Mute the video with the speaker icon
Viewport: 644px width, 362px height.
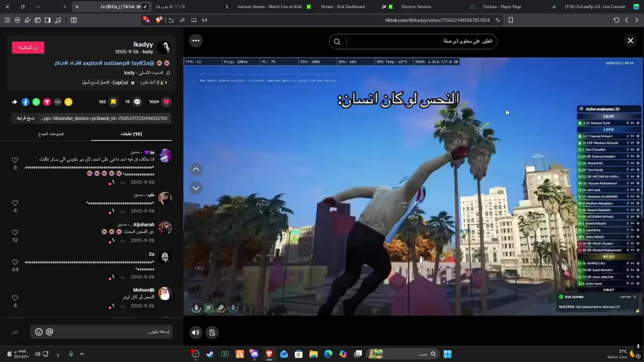[196, 332]
